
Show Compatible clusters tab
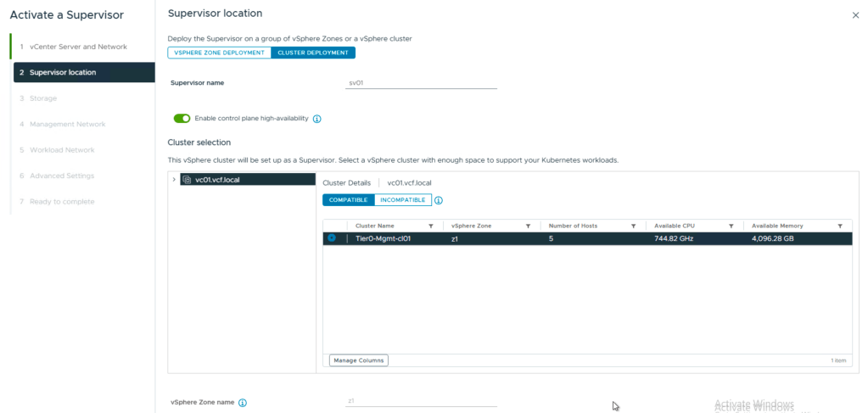pos(348,200)
